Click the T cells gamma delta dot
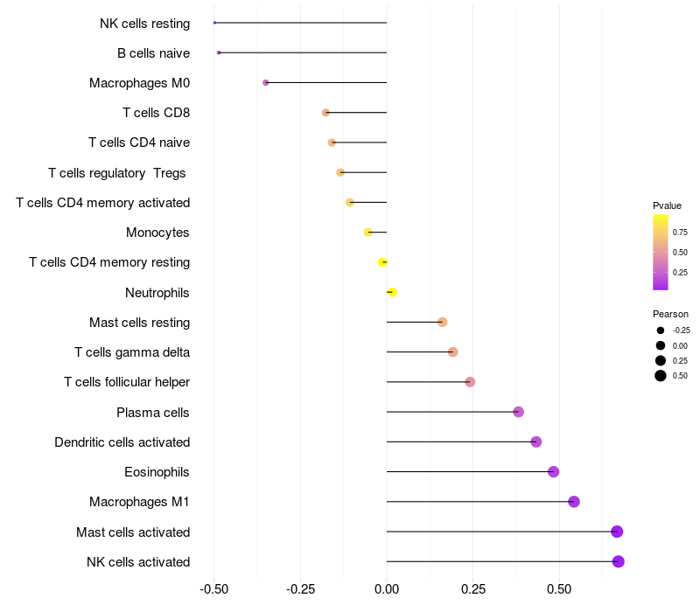Image resolution: width=700 pixels, height=612 pixels. click(452, 352)
